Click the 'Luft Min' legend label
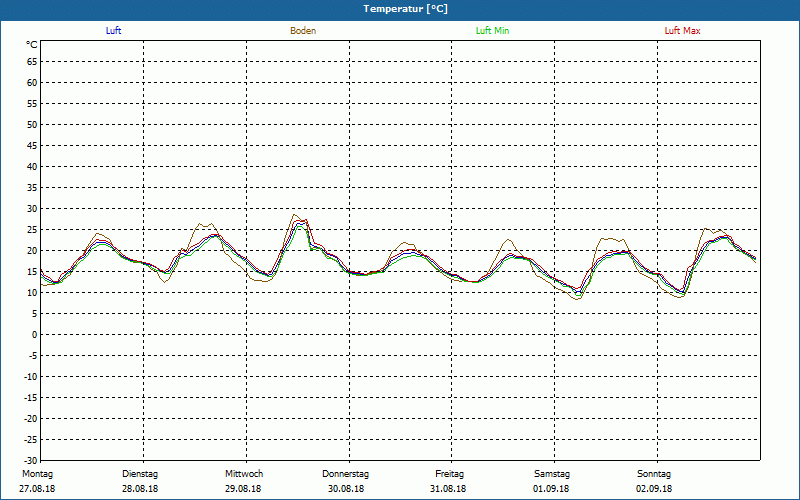This screenshot has width=800, height=500. click(x=492, y=31)
